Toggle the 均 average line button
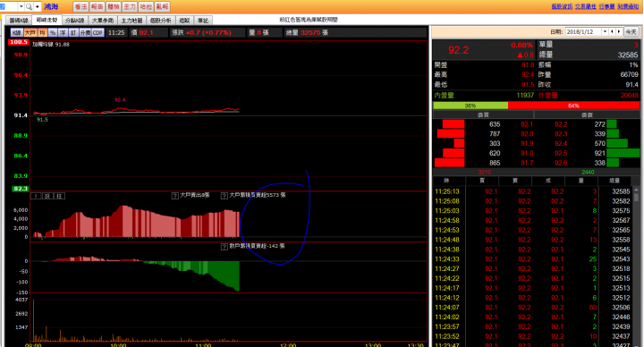 point(42,32)
